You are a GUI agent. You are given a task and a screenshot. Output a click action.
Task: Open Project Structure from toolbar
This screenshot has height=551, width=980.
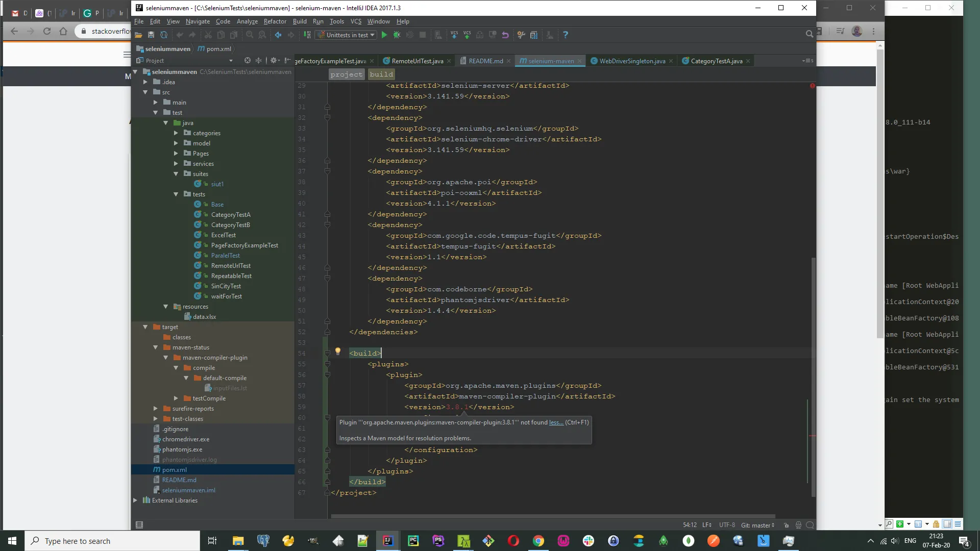tap(534, 35)
